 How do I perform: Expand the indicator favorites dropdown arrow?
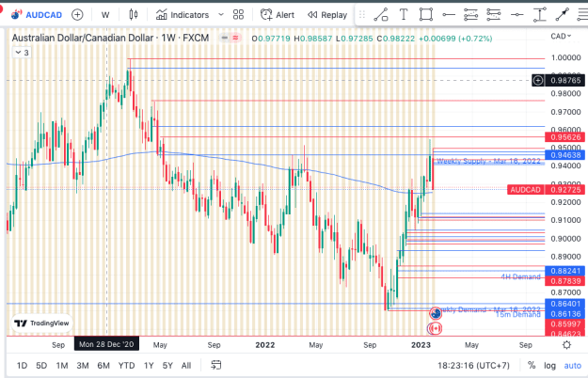221,15
